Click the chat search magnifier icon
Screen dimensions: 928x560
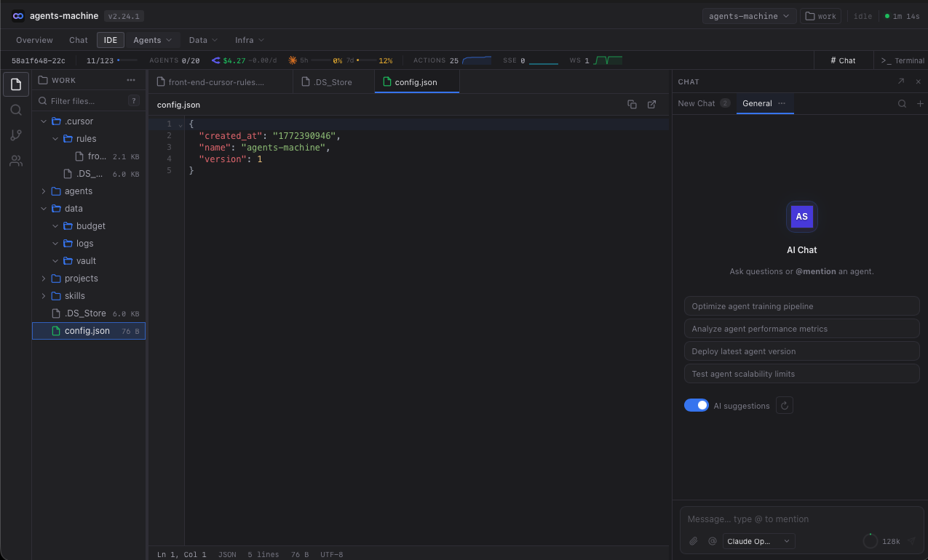(902, 104)
